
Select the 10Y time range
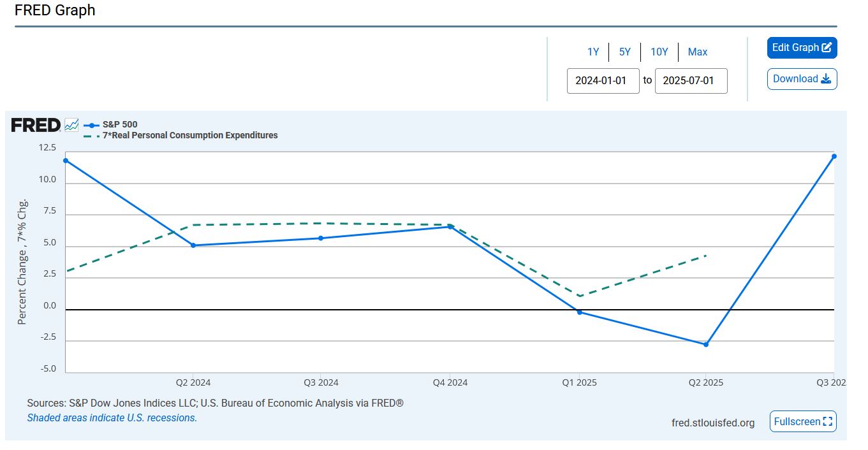659,52
